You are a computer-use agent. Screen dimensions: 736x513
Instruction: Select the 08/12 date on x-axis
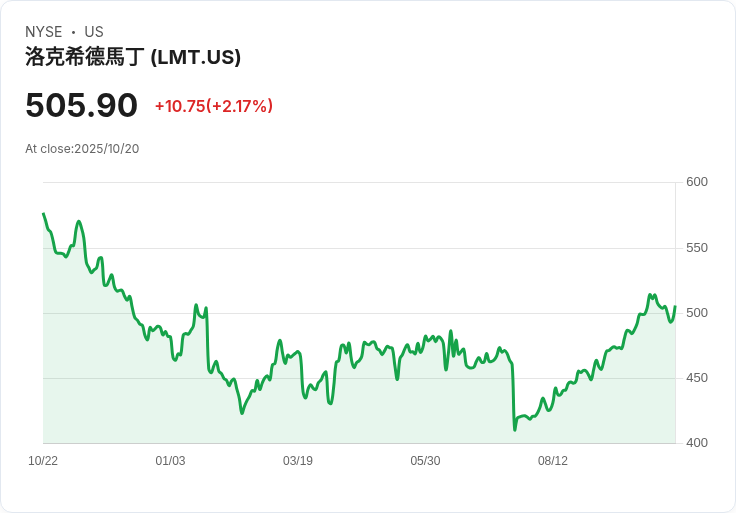553,461
